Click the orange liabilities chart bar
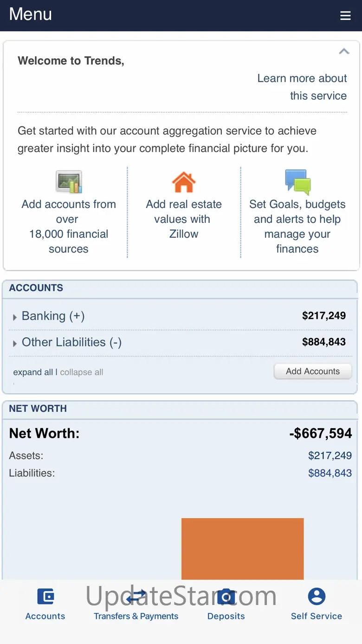Viewport: 362px width, 644px height. [242, 548]
